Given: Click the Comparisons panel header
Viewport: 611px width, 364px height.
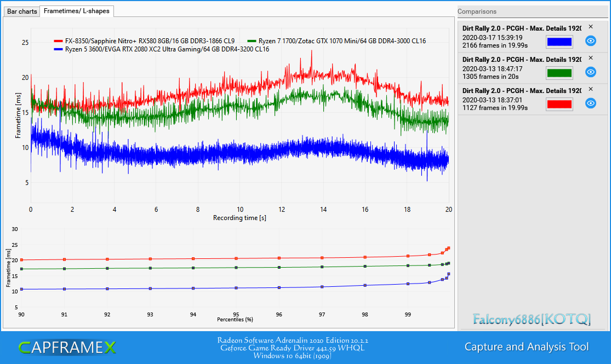Looking at the screenshot, I should (477, 11).
